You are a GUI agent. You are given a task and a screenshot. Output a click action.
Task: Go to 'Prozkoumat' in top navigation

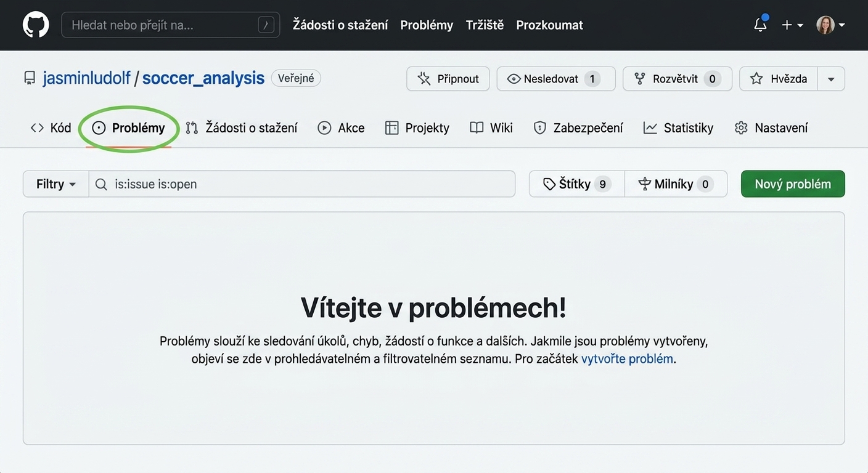point(549,25)
